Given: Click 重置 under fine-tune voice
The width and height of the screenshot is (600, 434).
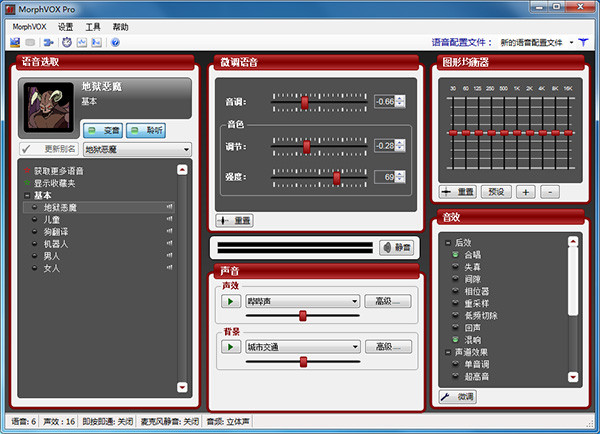Looking at the screenshot, I should 235,220.
